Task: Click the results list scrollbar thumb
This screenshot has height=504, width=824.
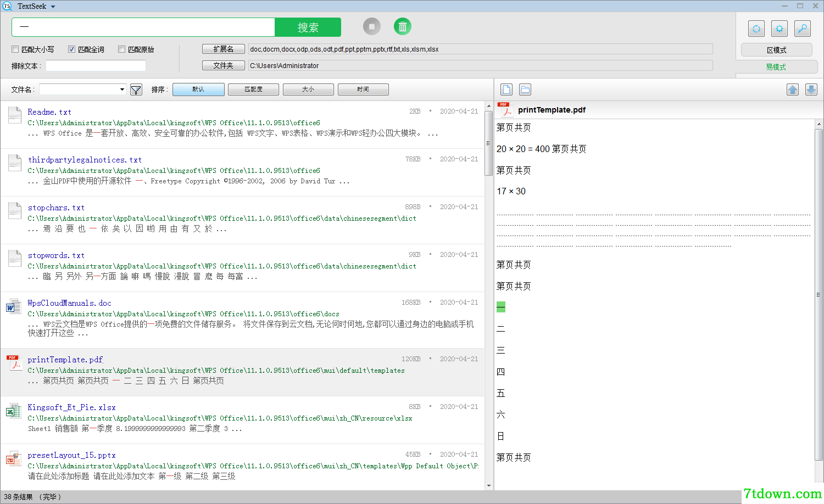Action: point(488,143)
